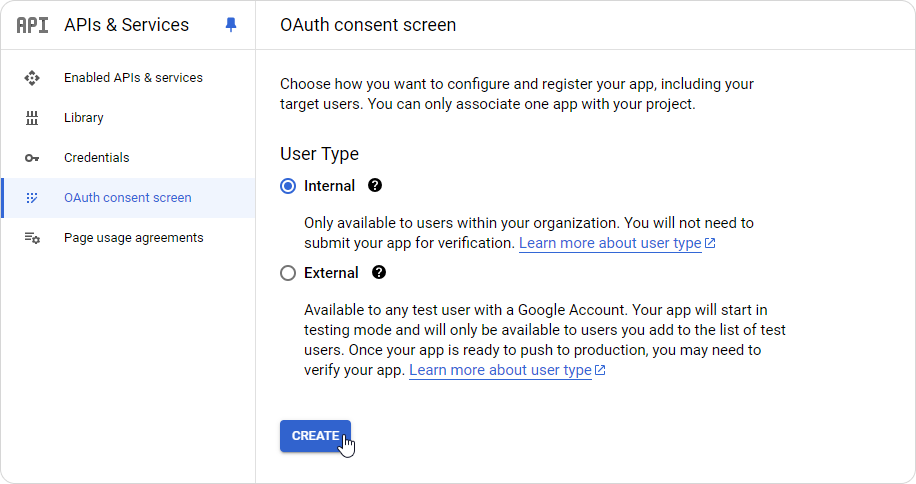
Task: Click the blue CREATE button
Action: [x=315, y=436]
